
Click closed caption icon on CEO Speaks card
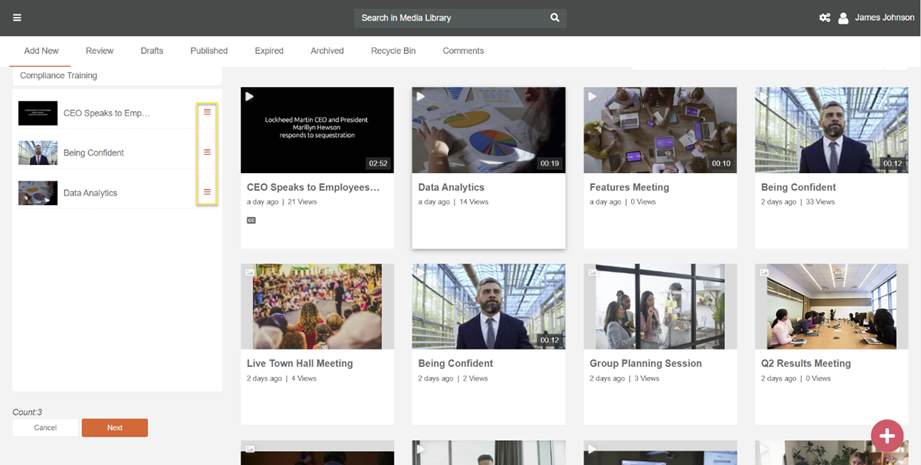(251, 220)
